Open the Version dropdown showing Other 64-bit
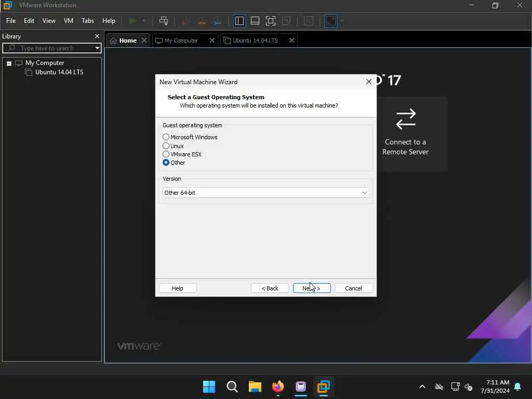The width and height of the screenshot is (532, 399). coord(265,193)
